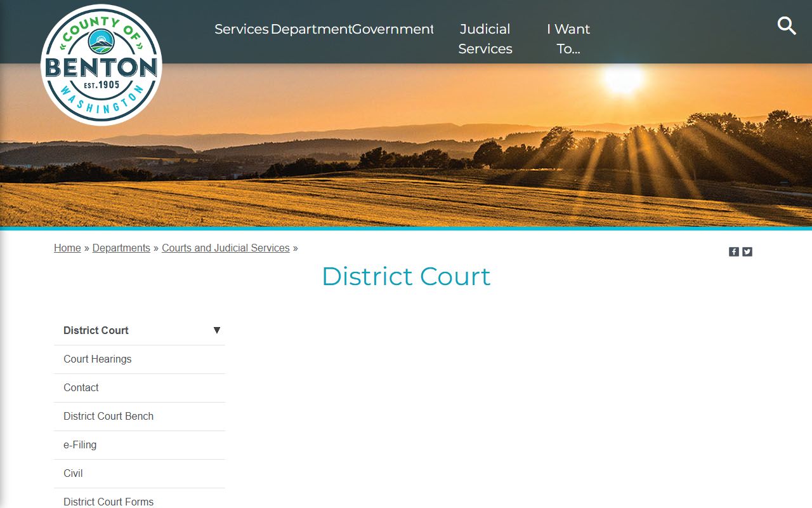Image resolution: width=812 pixels, height=508 pixels.
Task: Click the District Court page title
Action: [406, 276]
